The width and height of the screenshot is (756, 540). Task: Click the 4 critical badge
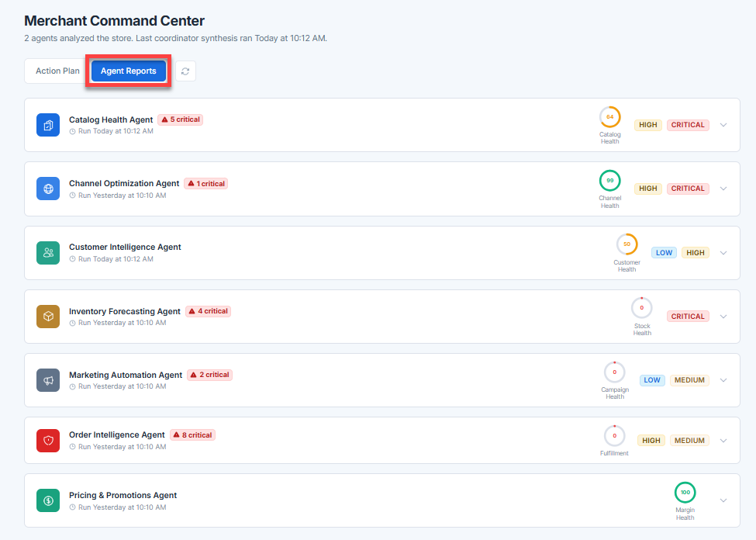point(209,311)
